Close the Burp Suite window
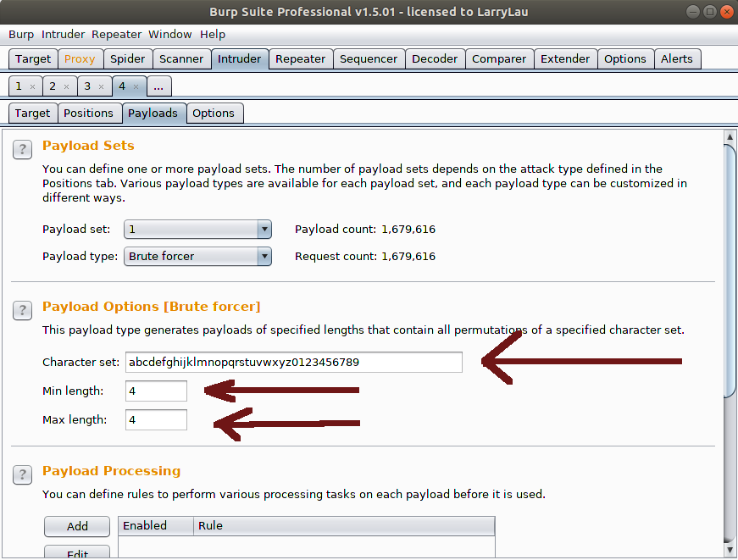 click(x=727, y=12)
